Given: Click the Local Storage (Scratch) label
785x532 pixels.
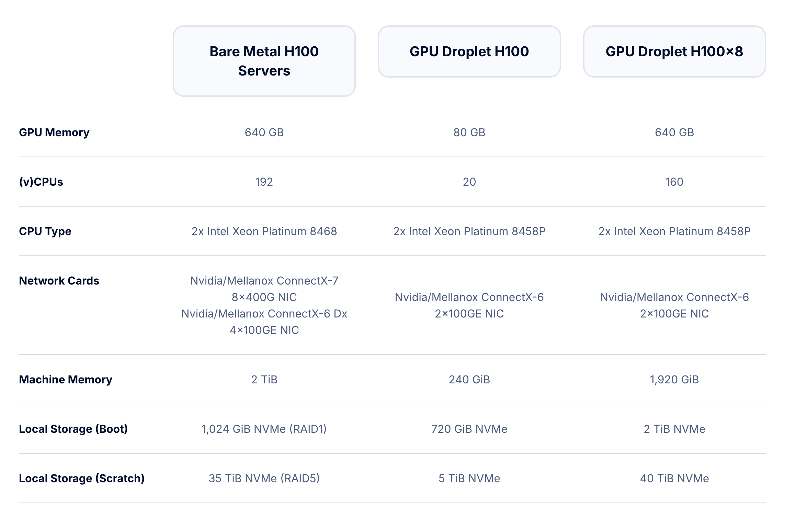Looking at the screenshot, I should click(x=82, y=478).
